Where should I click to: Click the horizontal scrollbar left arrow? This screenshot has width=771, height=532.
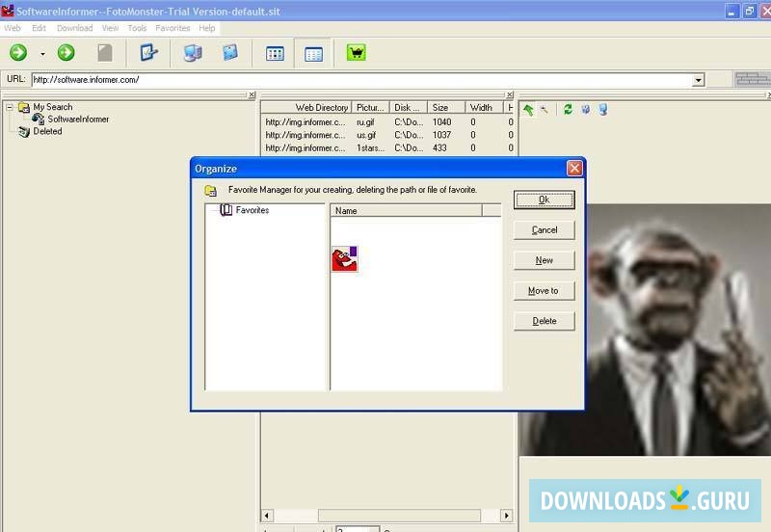click(266, 516)
